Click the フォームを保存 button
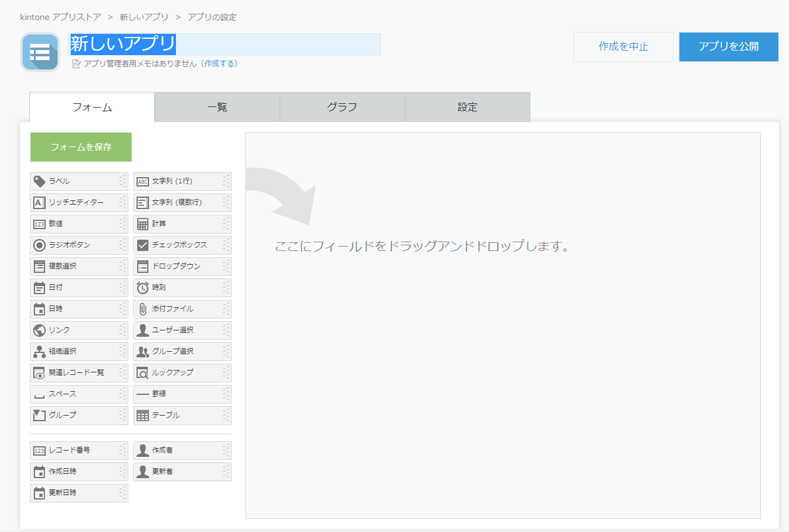789x532 pixels. click(81, 147)
